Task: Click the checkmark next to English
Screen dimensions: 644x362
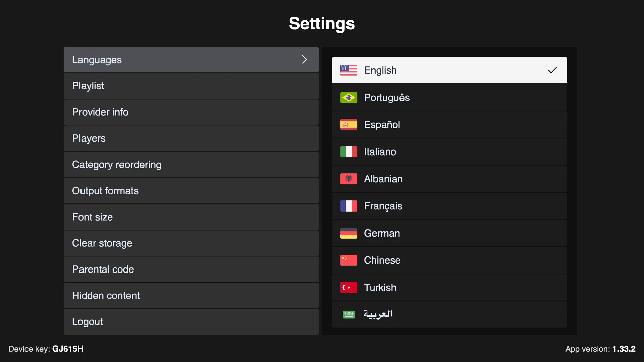Action: tap(552, 70)
